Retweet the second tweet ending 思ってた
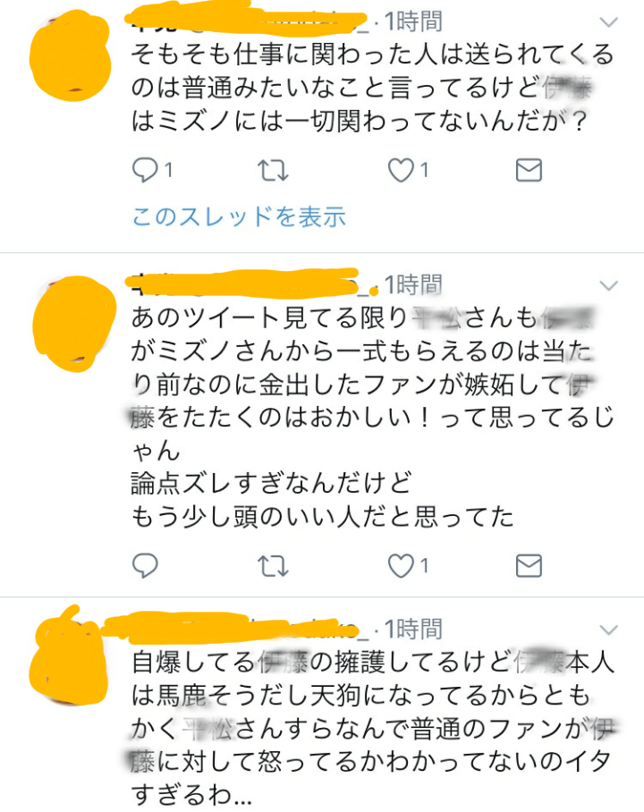 [x=273, y=565]
